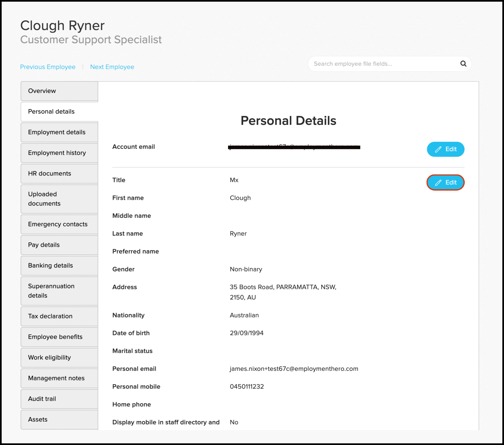Click the Next Employee navigation link

(x=112, y=67)
